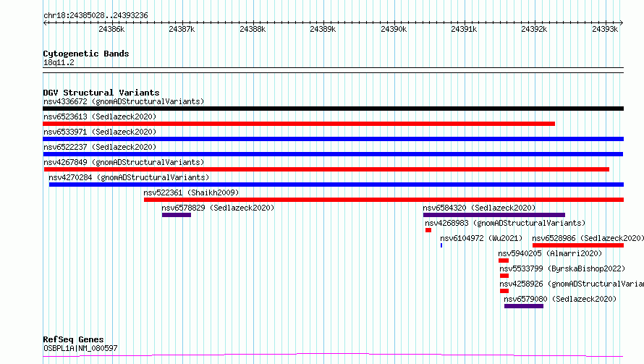This screenshot has width=644, height=364.
Task: Open the nsv4268983 (gnomADStructuralVariants) label
Action: tap(505, 223)
